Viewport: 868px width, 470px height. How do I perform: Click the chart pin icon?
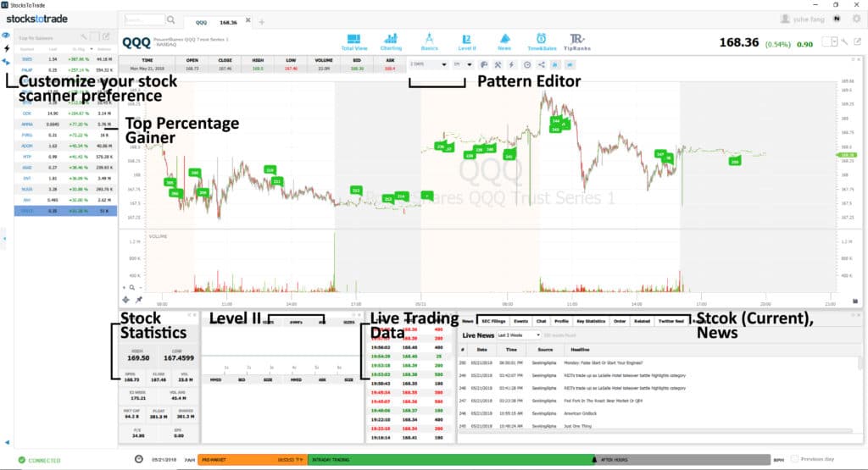[139, 300]
